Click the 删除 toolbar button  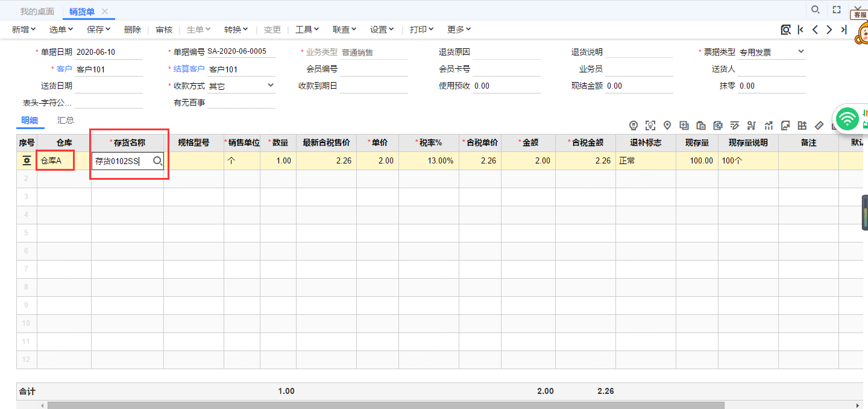(133, 30)
